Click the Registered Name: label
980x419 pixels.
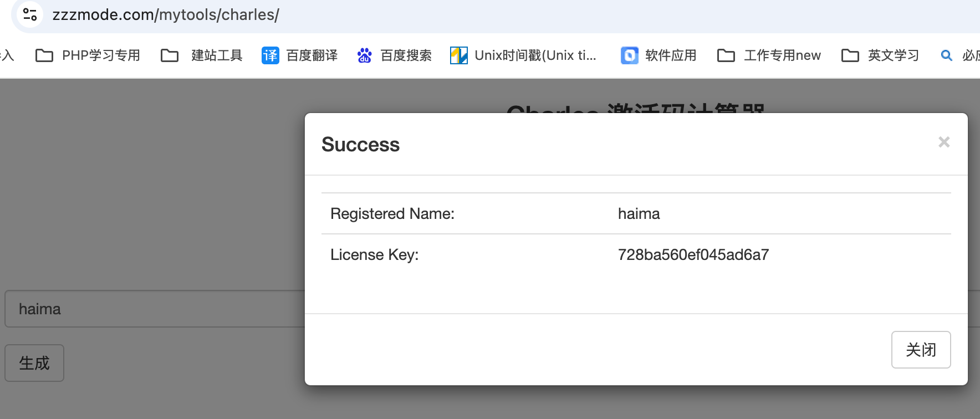(x=392, y=214)
